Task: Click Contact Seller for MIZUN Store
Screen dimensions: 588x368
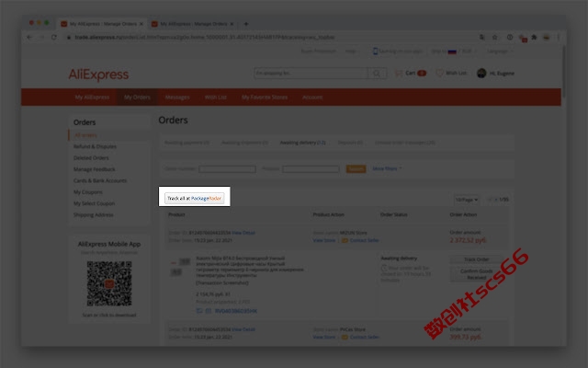Action: (x=364, y=240)
